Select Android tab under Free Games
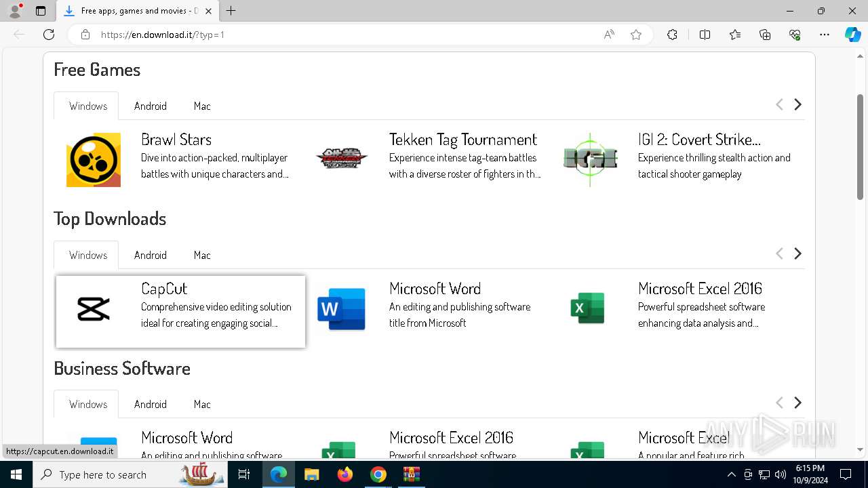 [x=151, y=106]
